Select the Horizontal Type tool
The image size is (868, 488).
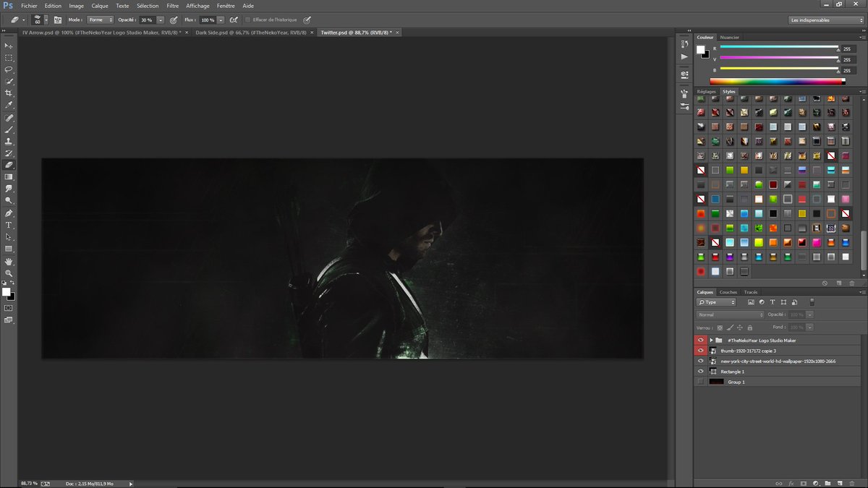[x=9, y=226]
